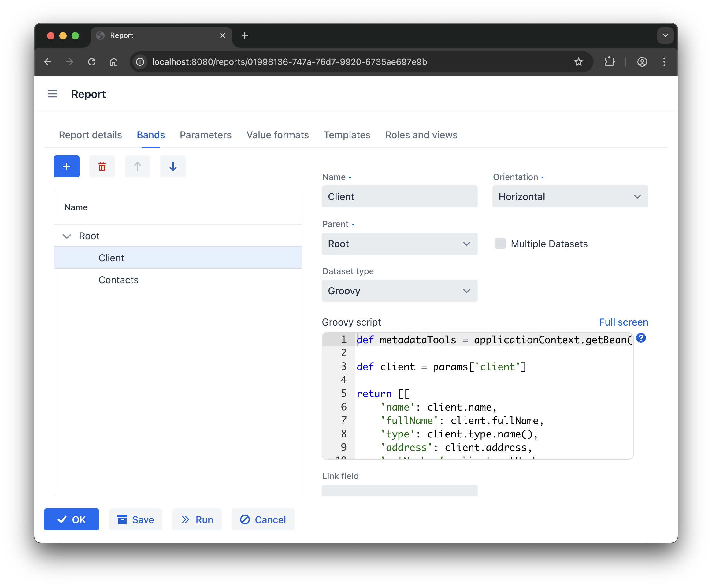712x588 pixels.
Task: Open the navigation hamburger menu
Action: 53,94
